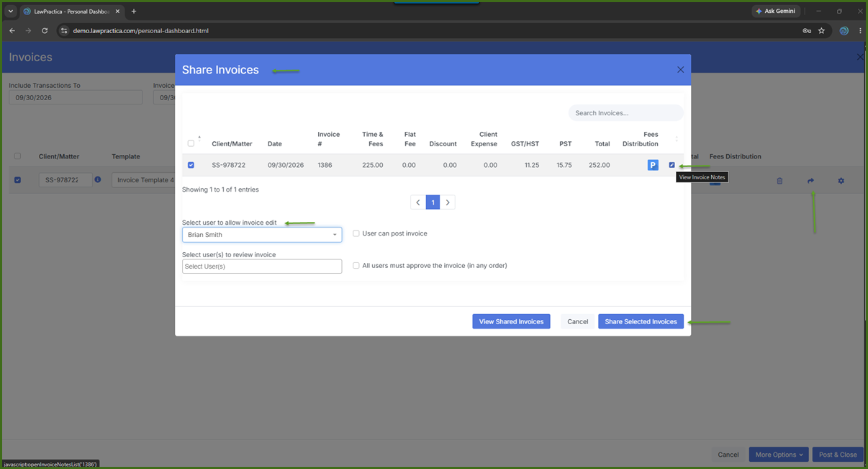Sort by PST column header

tap(566, 144)
